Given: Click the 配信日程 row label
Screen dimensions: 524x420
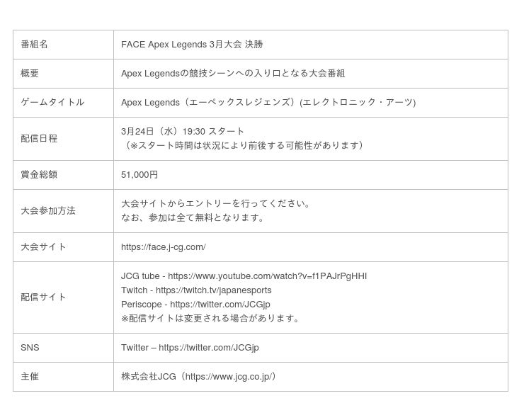Looking at the screenshot, I should 39,139.
